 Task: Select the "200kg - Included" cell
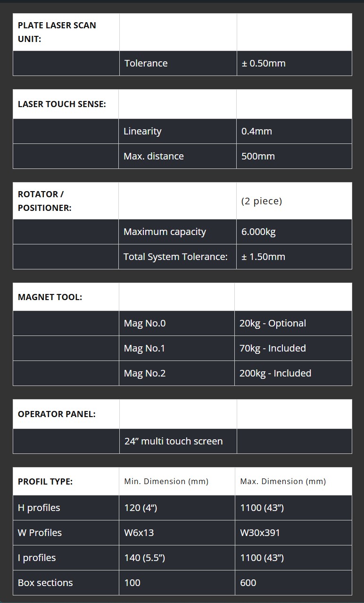pyautogui.click(x=275, y=373)
